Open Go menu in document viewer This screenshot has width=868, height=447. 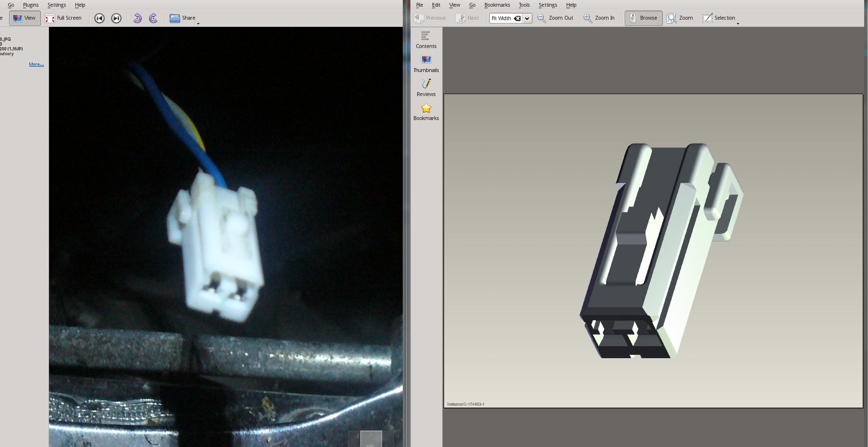tap(472, 5)
